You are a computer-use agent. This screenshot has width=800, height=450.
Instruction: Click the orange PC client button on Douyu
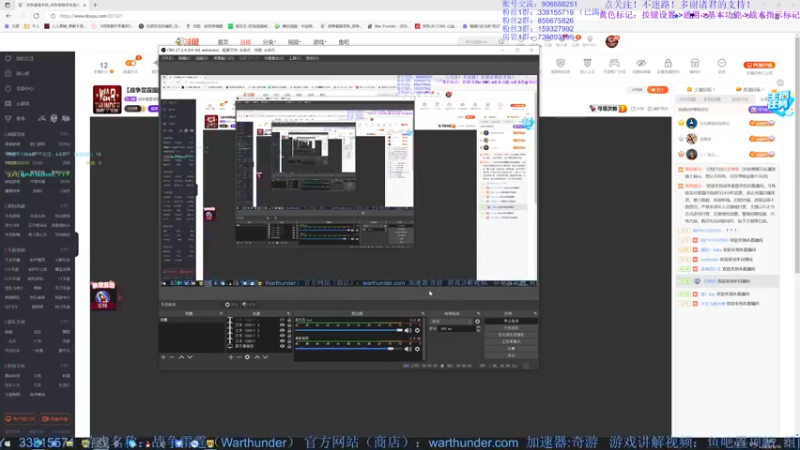(x=760, y=65)
